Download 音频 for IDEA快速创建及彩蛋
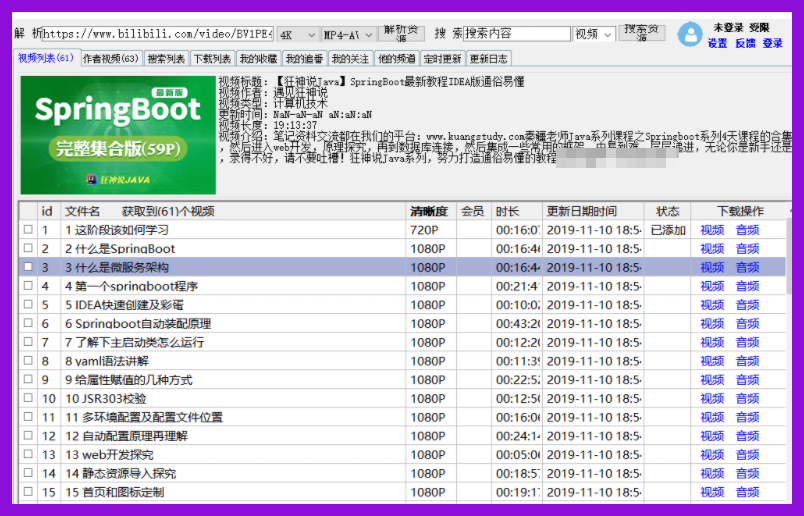Screen dimensions: 804x516 click(x=747, y=305)
